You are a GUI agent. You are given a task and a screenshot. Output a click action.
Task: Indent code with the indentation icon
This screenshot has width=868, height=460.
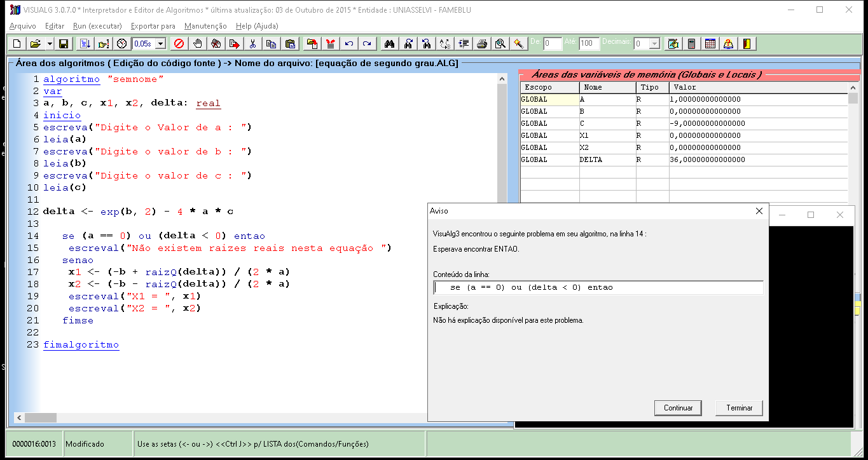point(464,44)
